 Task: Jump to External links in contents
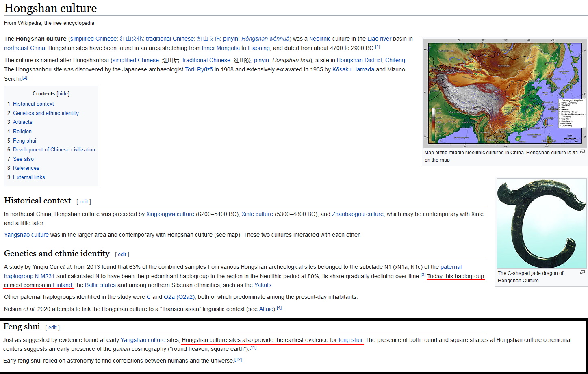[x=29, y=177]
